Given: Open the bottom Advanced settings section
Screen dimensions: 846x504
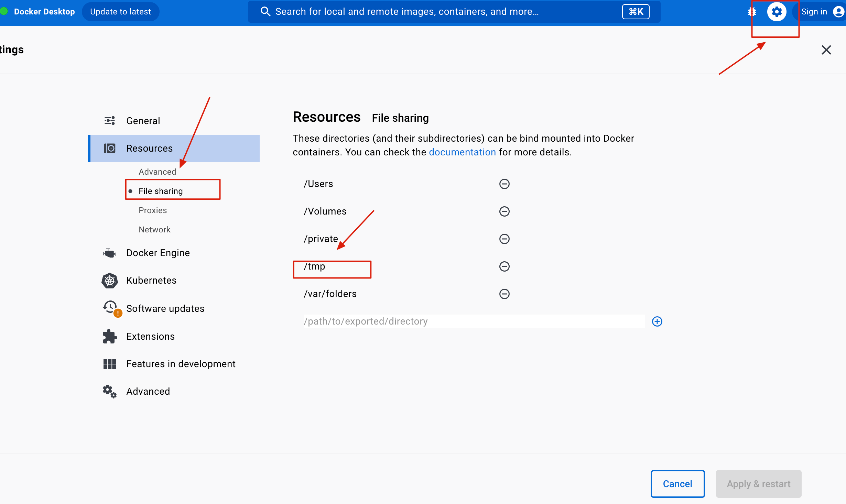Looking at the screenshot, I should pos(173,391).
